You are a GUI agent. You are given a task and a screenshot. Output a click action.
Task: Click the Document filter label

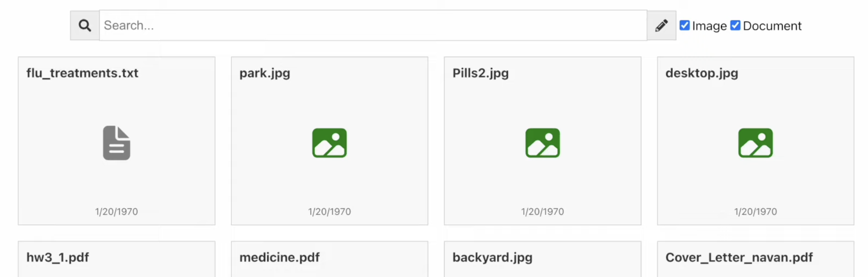click(x=772, y=26)
